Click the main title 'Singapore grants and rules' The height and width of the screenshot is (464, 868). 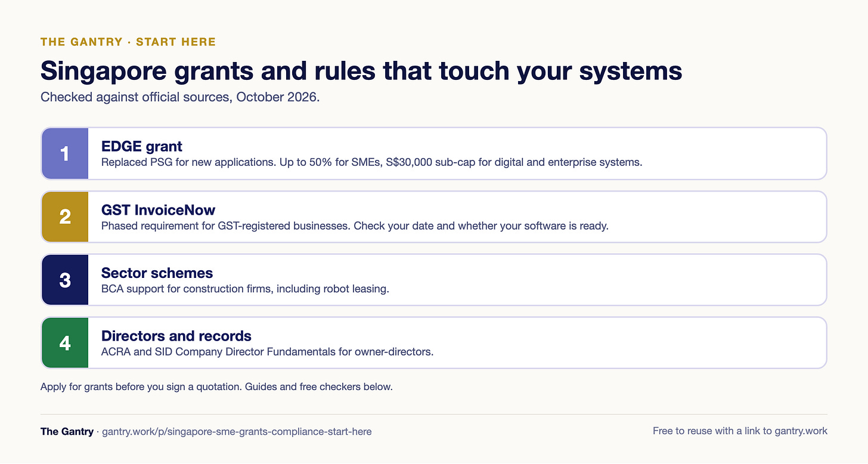[361, 71]
